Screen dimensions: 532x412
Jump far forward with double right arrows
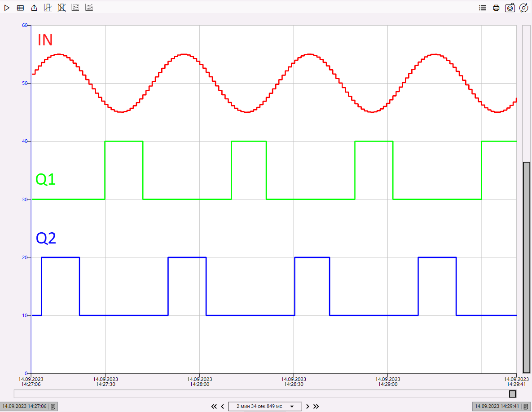[316, 406]
